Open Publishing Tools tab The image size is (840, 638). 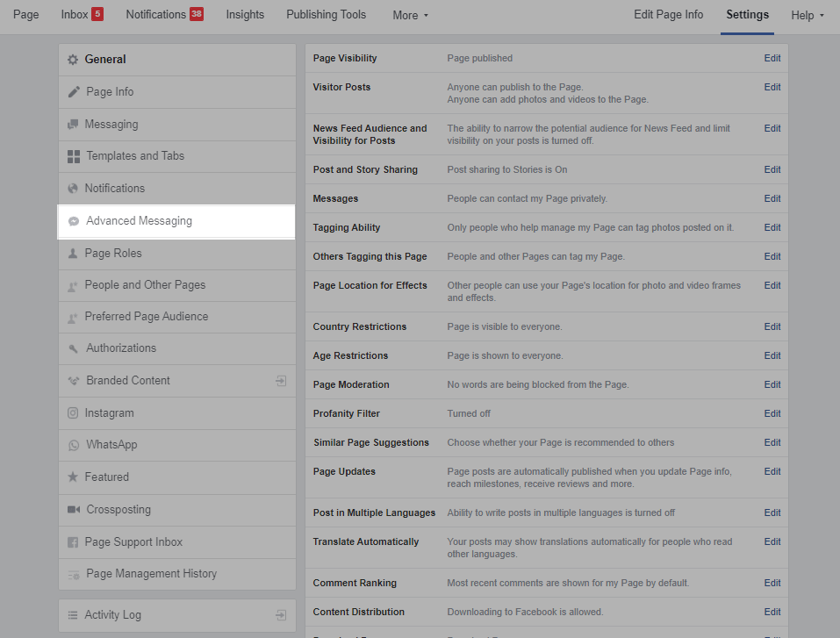pyautogui.click(x=327, y=14)
